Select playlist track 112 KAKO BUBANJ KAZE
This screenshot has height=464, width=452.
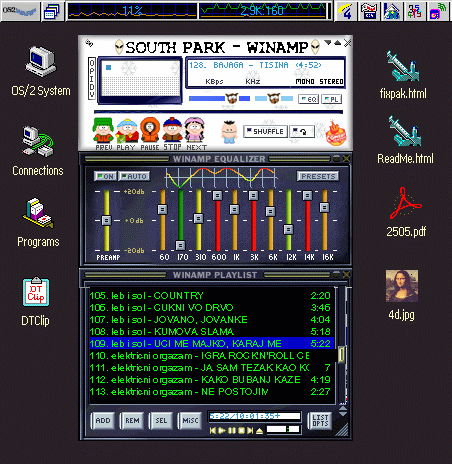(211, 380)
